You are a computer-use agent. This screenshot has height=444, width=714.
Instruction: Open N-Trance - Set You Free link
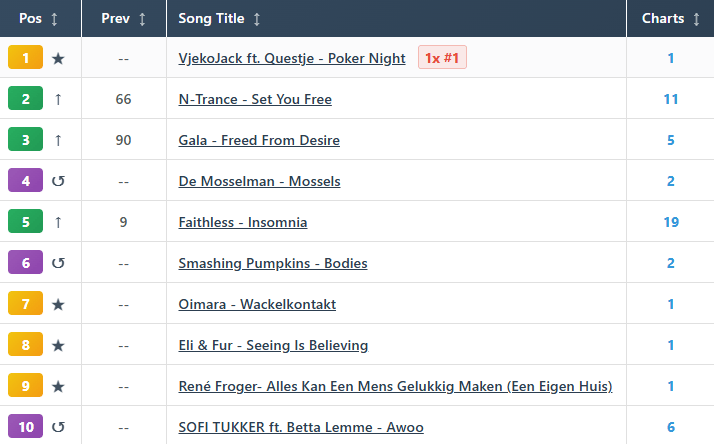click(255, 99)
